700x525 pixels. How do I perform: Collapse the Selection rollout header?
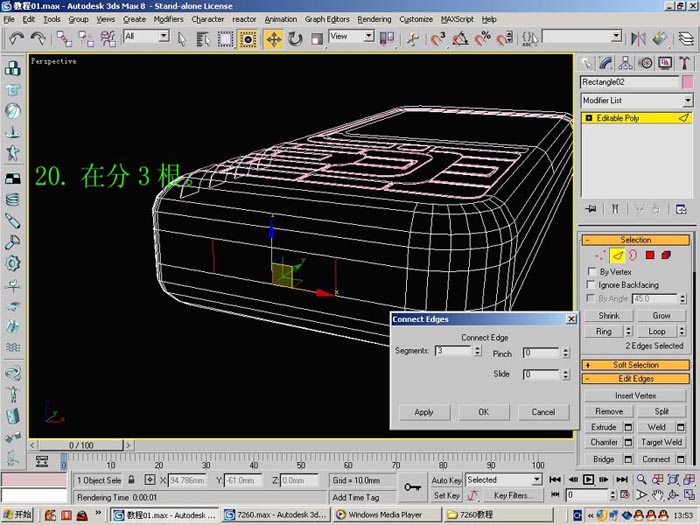click(x=636, y=240)
